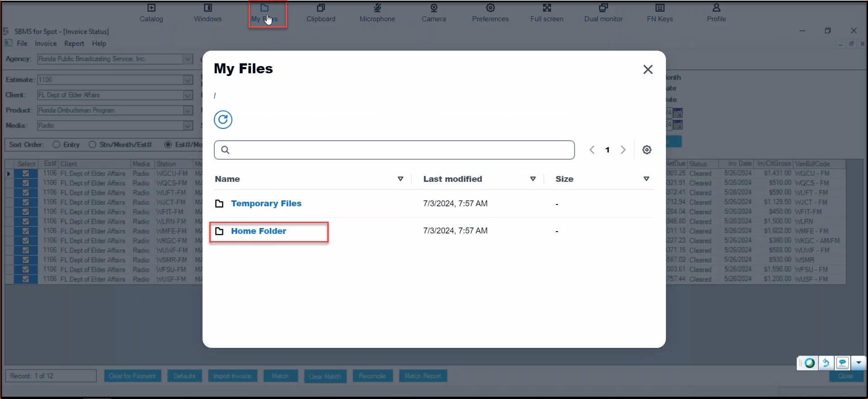Open the Invoice menu
This screenshot has height=399, width=868.
[x=46, y=43]
